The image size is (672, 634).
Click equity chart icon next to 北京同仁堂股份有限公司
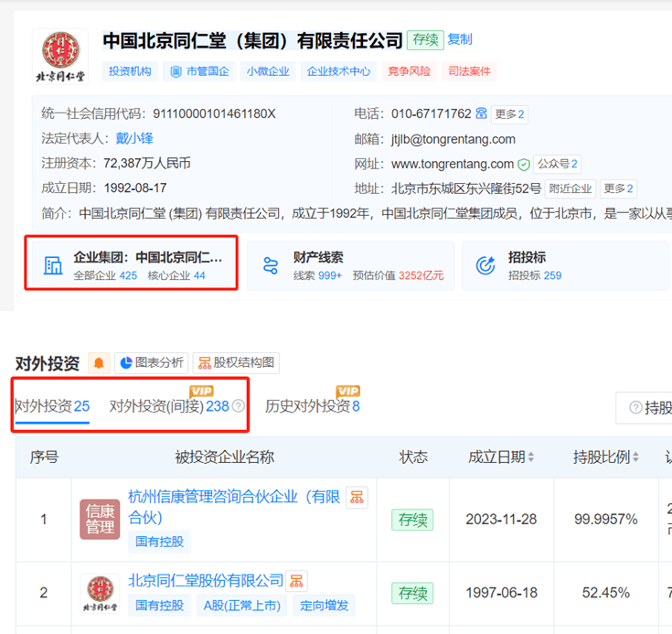pyautogui.click(x=296, y=580)
